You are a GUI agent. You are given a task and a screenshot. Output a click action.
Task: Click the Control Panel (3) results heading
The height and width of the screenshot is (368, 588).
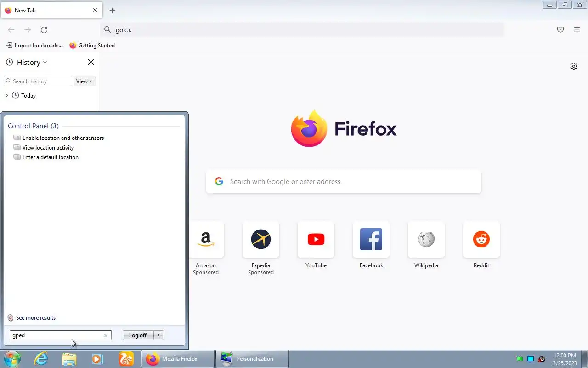(x=33, y=126)
